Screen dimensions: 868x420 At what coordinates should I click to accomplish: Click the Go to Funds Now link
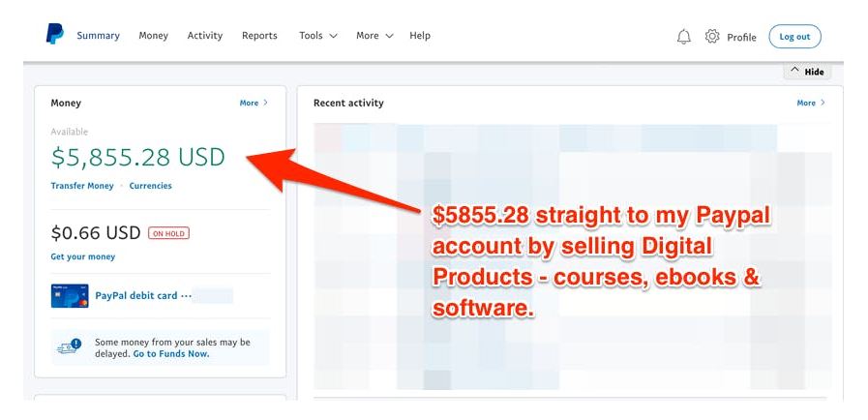click(x=171, y=353)
